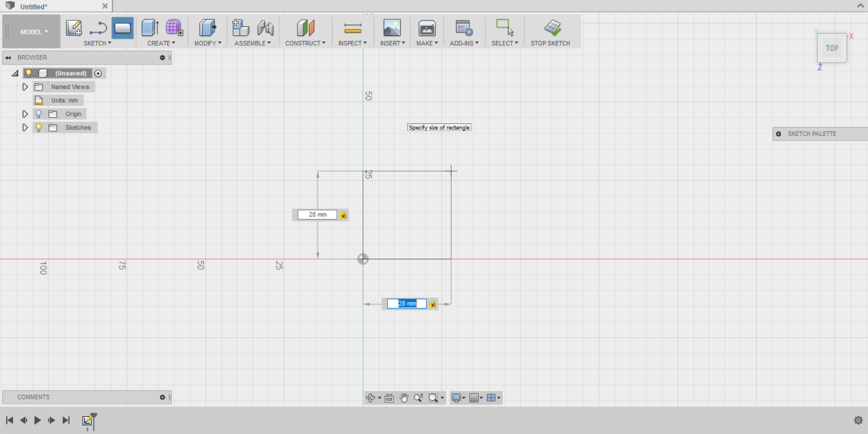This screenshot has height=434, width=868.
Task: Click the New Component icon
Action: pyautogui.click(x=241, y=28)
